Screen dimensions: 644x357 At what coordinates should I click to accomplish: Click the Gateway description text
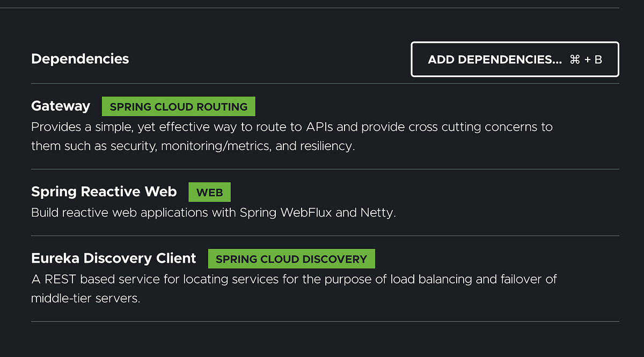292,136
